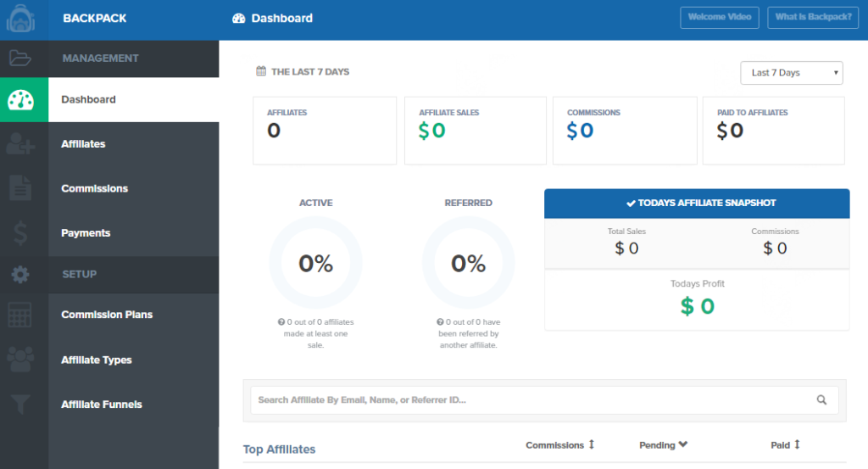The width and height of the screenshot is (868, 469).
Task: Click the SETUP section header
Action: (79, 274)
